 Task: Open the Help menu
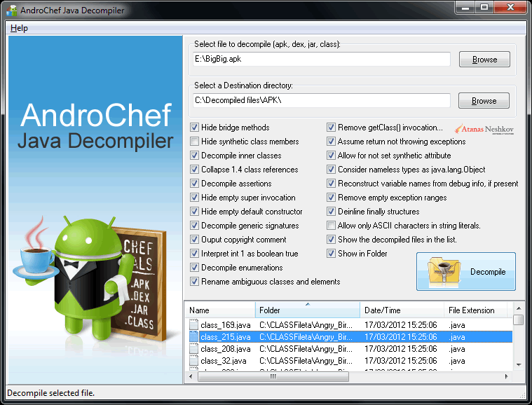19,28
